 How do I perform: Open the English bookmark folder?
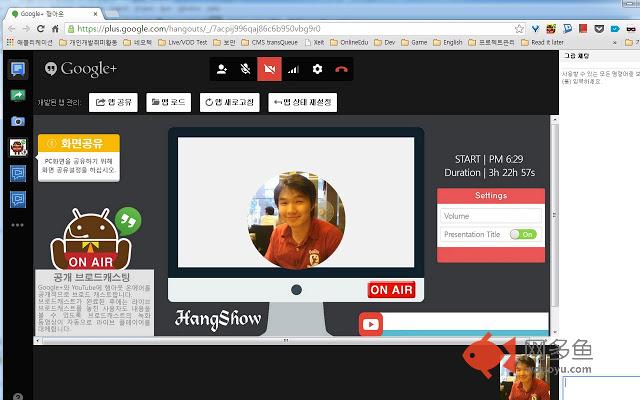[x=448, y=42]
